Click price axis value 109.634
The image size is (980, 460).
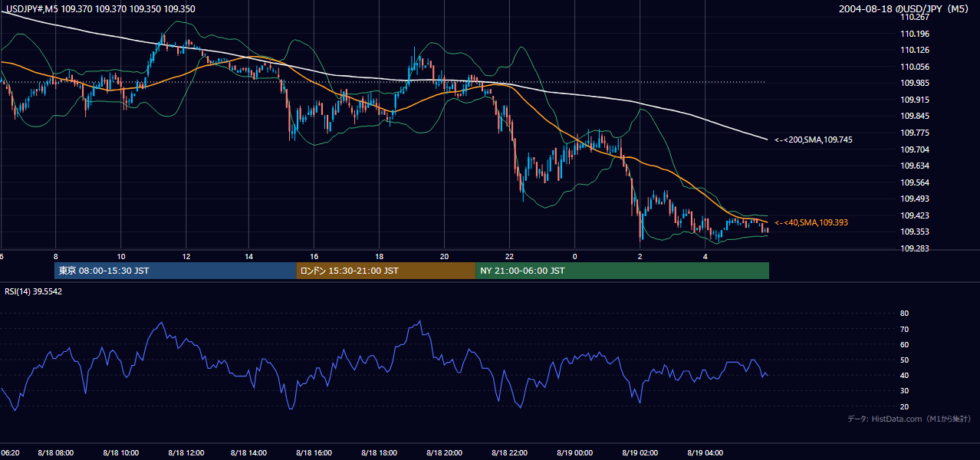[x=916, y=166]
